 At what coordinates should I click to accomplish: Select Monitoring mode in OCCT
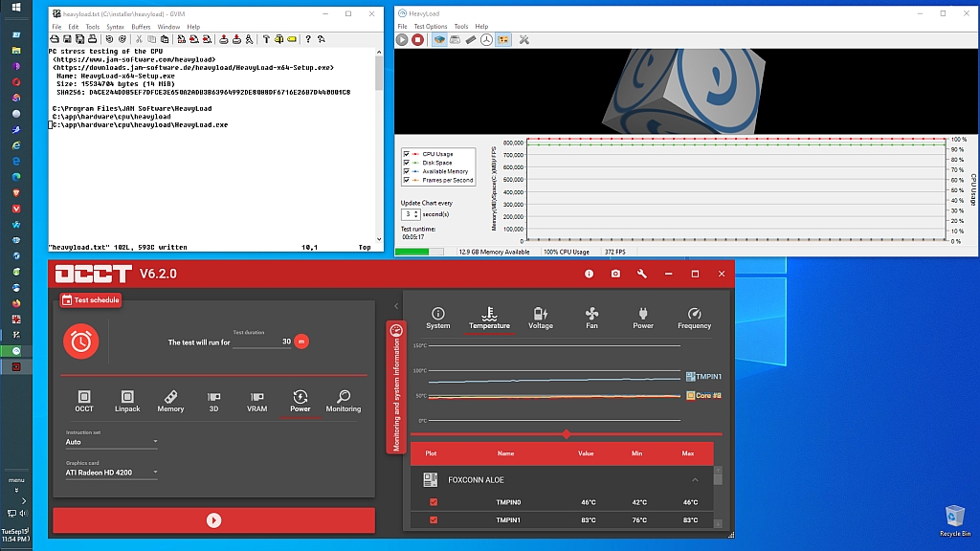pos(344,401)
